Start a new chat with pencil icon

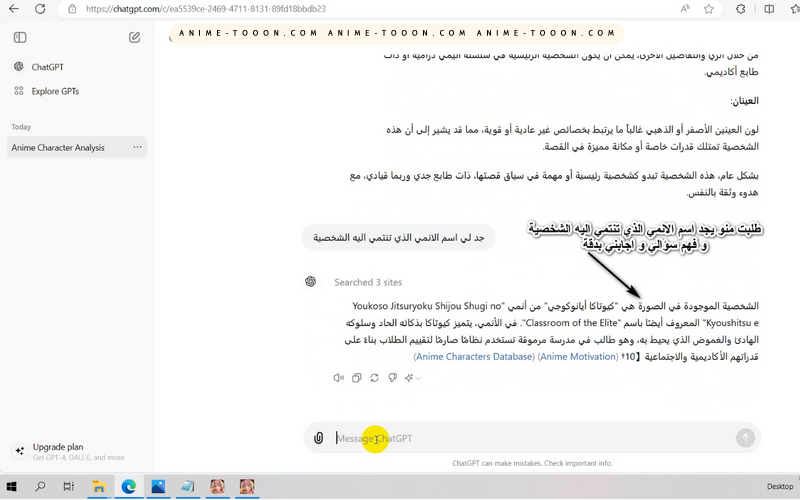tap(134, 37)
